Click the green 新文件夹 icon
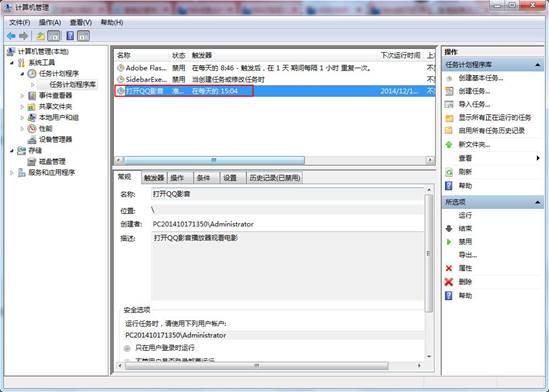 449,145
